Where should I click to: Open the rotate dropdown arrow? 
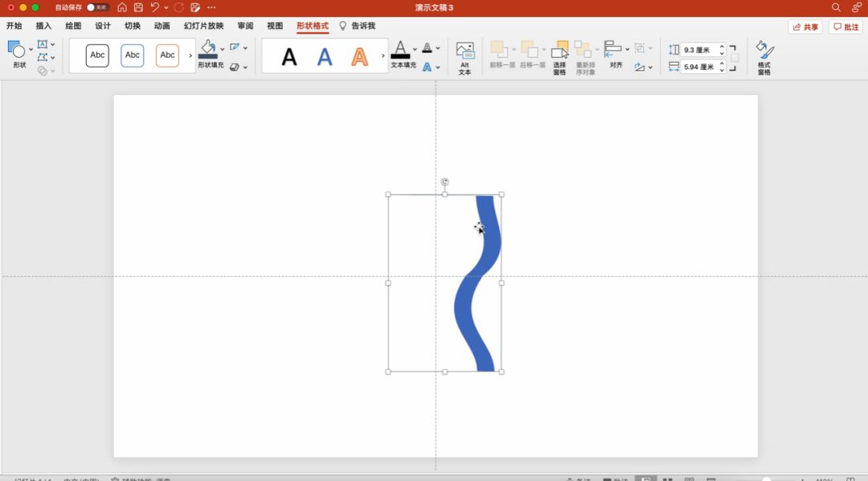(650, 67)
